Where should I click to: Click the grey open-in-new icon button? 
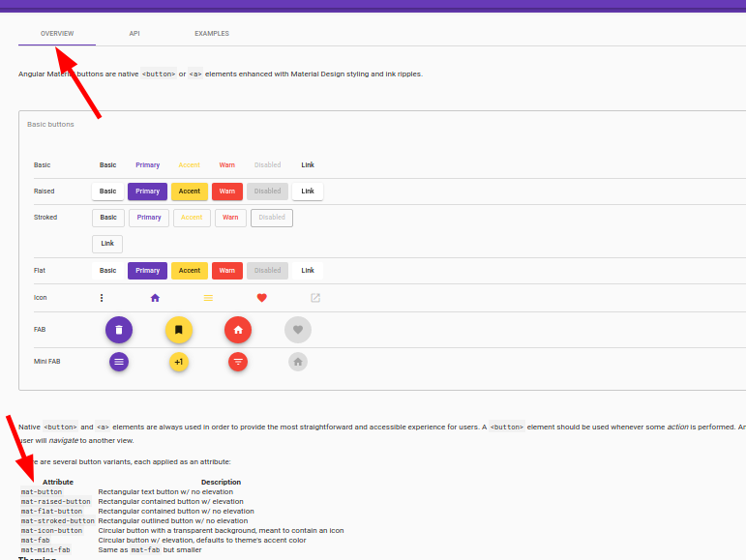click(315, 298)
